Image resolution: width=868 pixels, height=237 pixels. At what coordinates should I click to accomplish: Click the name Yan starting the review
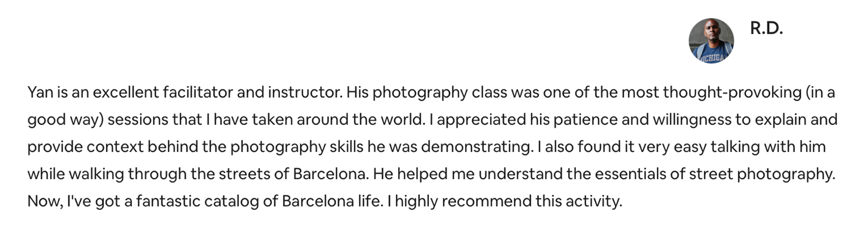(38, 92)
